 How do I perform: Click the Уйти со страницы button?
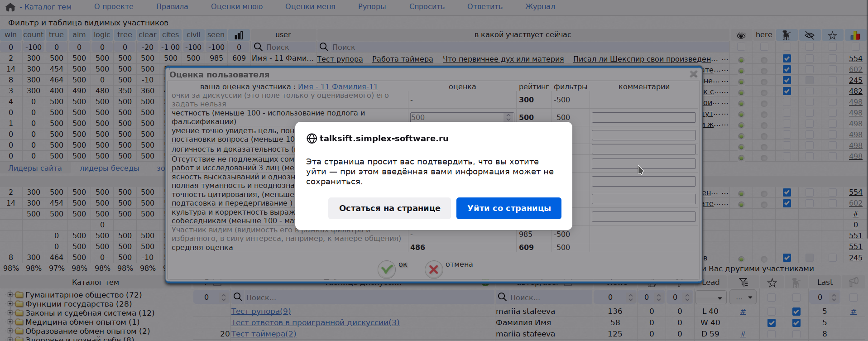tap(508, 208)
